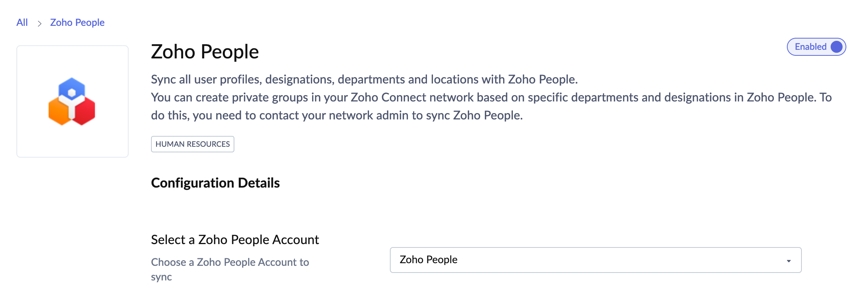Click the breadcrumb chevron separator
The height and width of the screenshot is (301, 868).
(39, 24)
